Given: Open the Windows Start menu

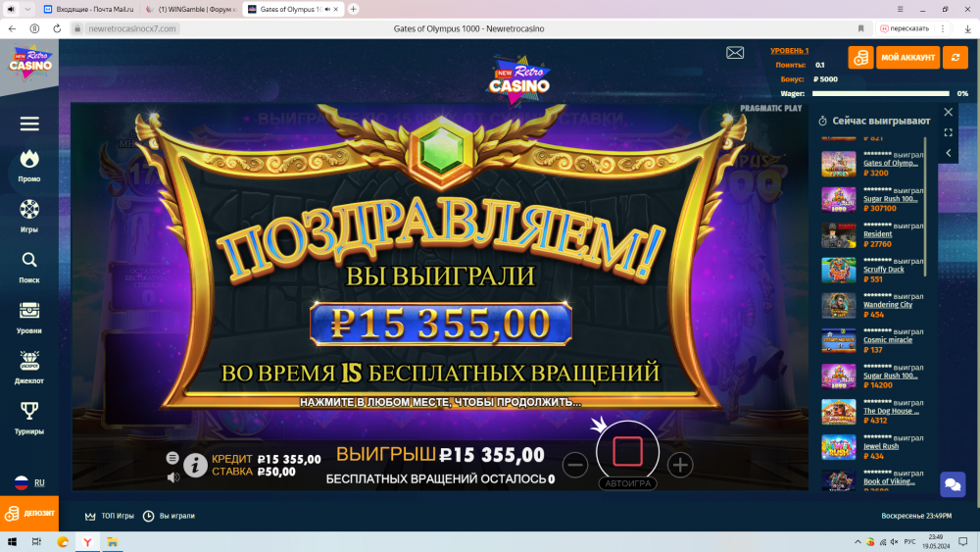Looking at the screenshot, I should pyautogui.click(x=12, y=542).
